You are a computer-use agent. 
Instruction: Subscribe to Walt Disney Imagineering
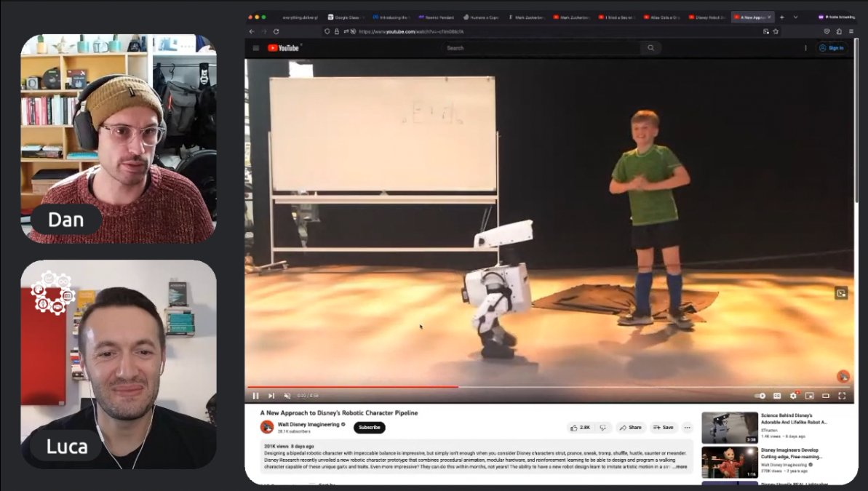[x=369, y=428]
